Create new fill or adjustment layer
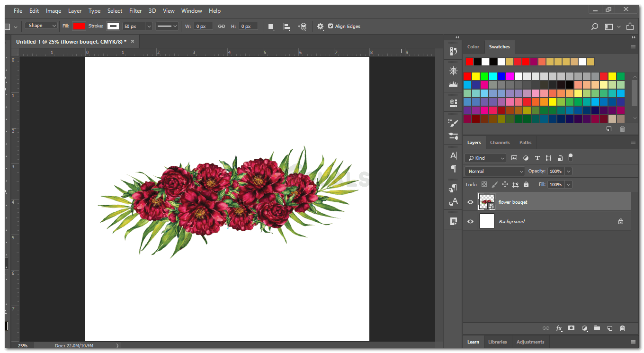644x353 pixels. point(584,328)
